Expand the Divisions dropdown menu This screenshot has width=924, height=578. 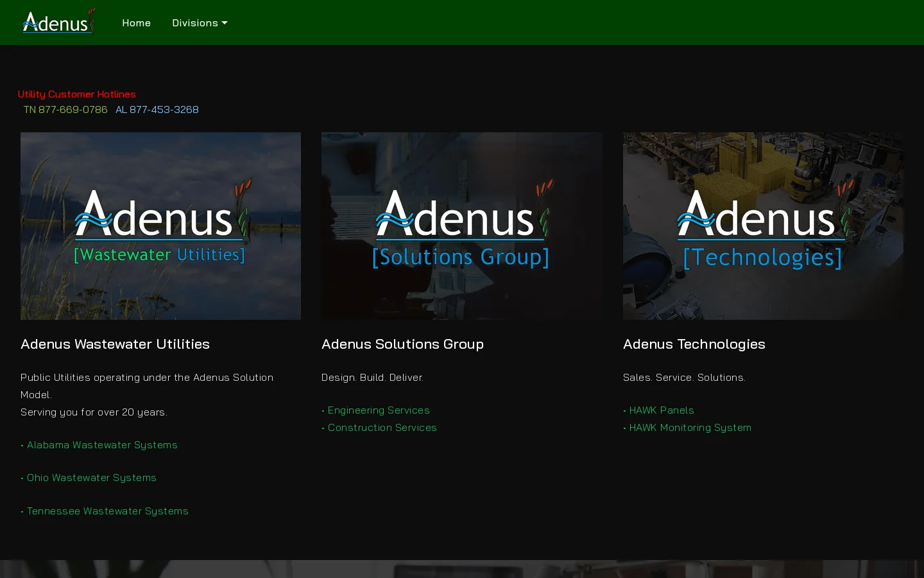click(x=200, y=23)
